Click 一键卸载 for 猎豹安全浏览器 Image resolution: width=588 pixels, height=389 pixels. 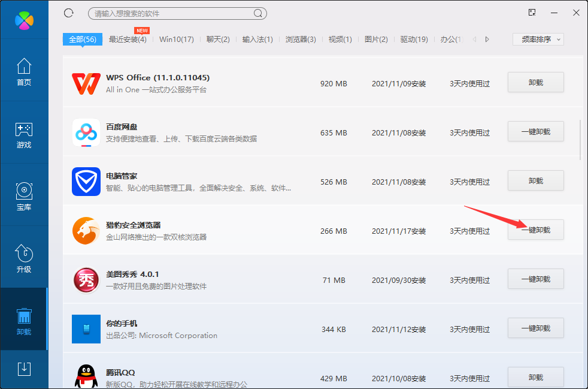pyautogui.click(x=535, y=230)
